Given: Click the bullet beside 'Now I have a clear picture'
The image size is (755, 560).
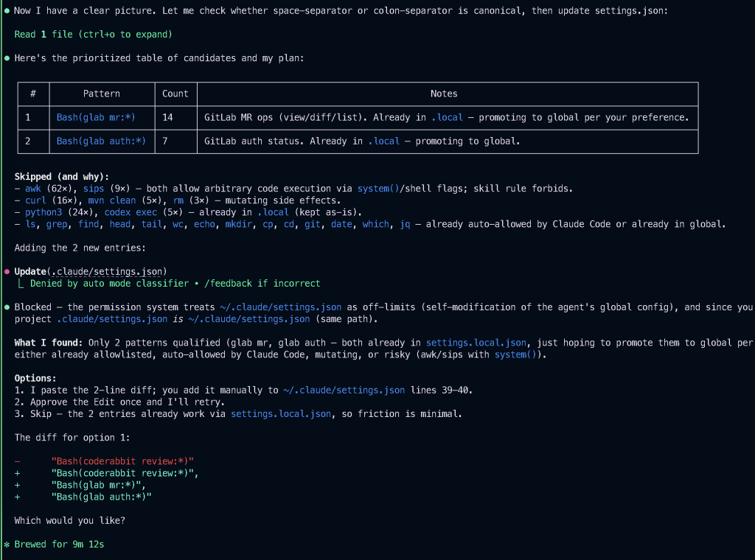Looking at the screenshot, I should pyautogui.click(x=7, y=11).
